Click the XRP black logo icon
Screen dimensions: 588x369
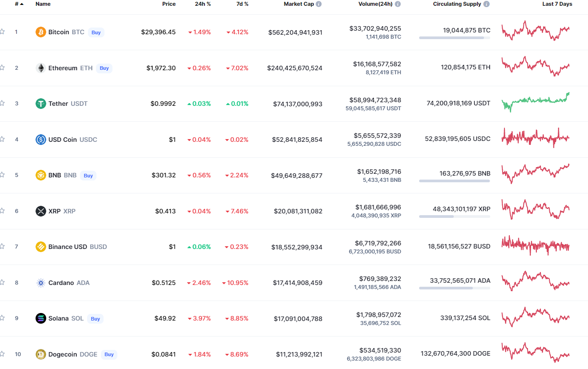tap(41, 211)
